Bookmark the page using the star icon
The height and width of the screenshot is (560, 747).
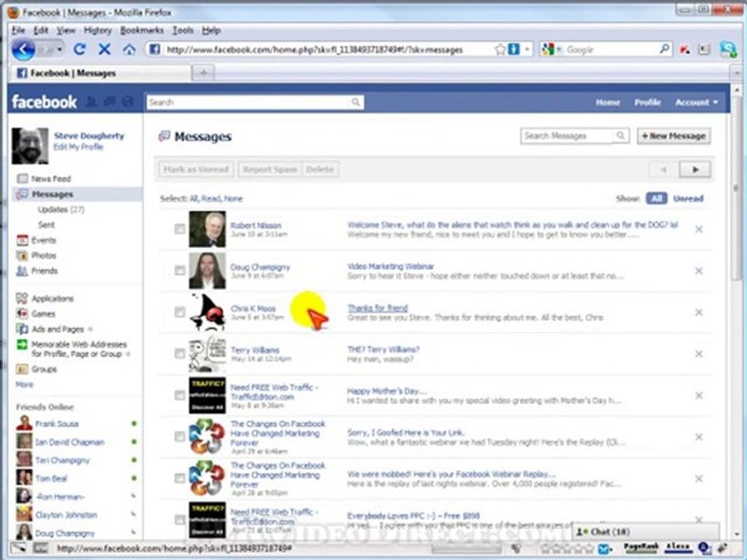pos(500,49)
